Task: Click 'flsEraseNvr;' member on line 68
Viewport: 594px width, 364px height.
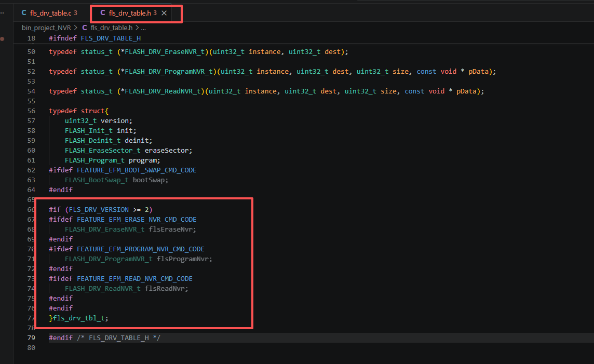Action: click(172, 229)
